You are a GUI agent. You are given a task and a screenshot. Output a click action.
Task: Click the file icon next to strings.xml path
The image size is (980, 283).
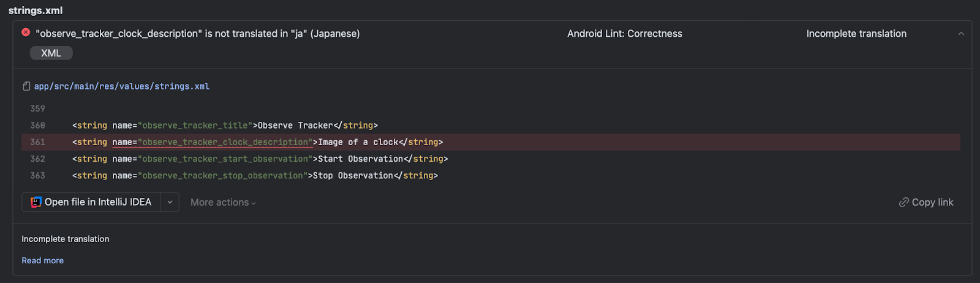tap(26, 86)
